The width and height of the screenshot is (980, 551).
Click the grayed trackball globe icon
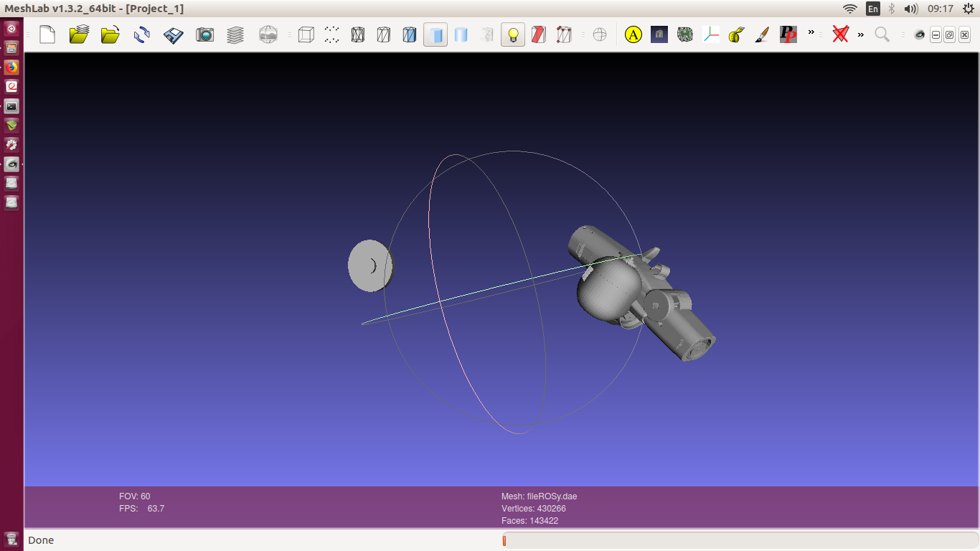(x=600, y=34)
